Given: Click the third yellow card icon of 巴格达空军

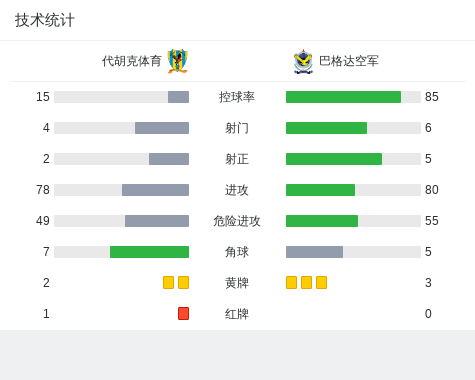Looking at the screenshot, I should [x=321, y=282].
